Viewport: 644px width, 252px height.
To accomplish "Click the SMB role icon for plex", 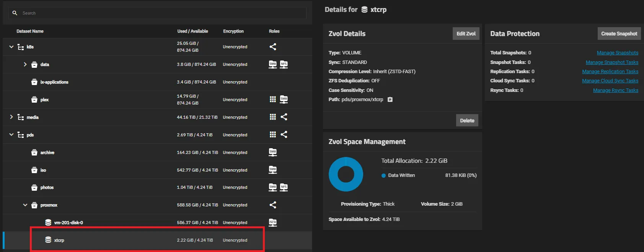I will pyautogui.click(x=284, y=100).
